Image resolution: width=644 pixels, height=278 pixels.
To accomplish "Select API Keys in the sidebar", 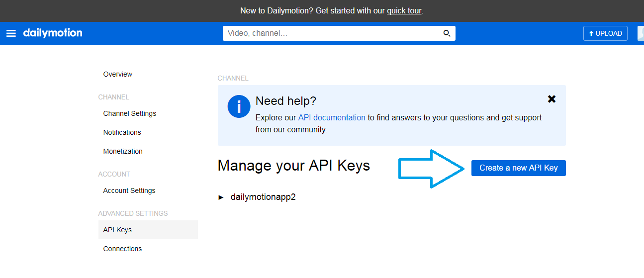I will 148,230.
